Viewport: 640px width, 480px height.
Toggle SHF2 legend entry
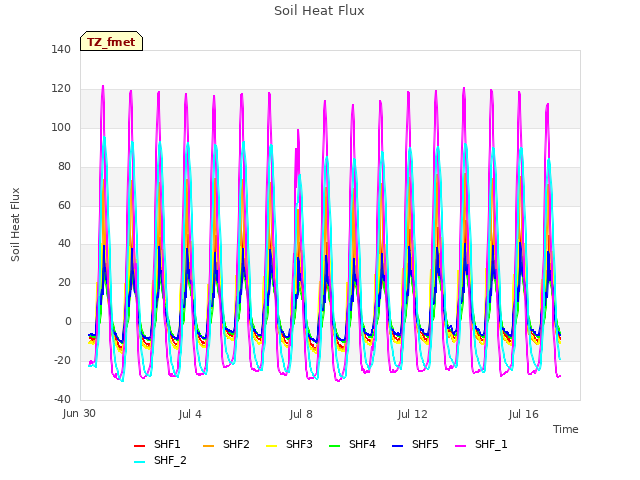click(x=226, y=444)
